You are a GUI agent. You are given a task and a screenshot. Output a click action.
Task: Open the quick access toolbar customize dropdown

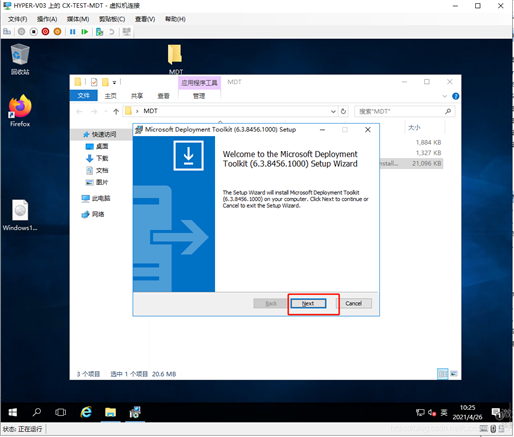(x=114, y=82)
